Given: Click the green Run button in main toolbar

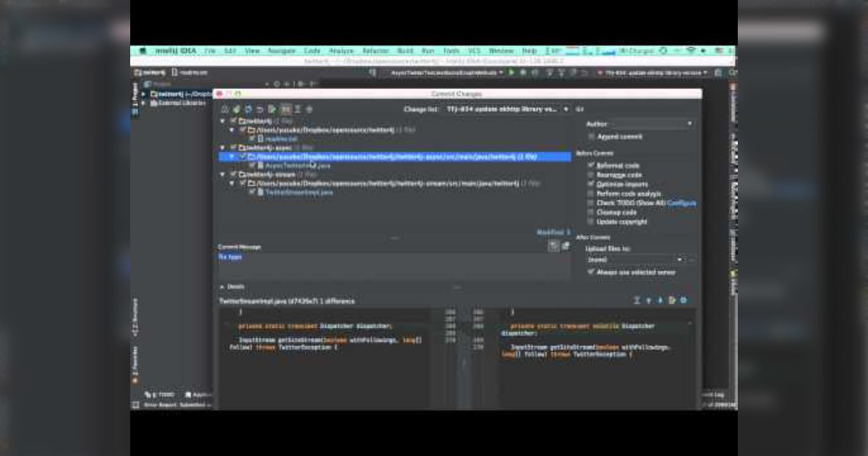Looking at the screenshot, I should pyautogui.click(x=511, y=72).
